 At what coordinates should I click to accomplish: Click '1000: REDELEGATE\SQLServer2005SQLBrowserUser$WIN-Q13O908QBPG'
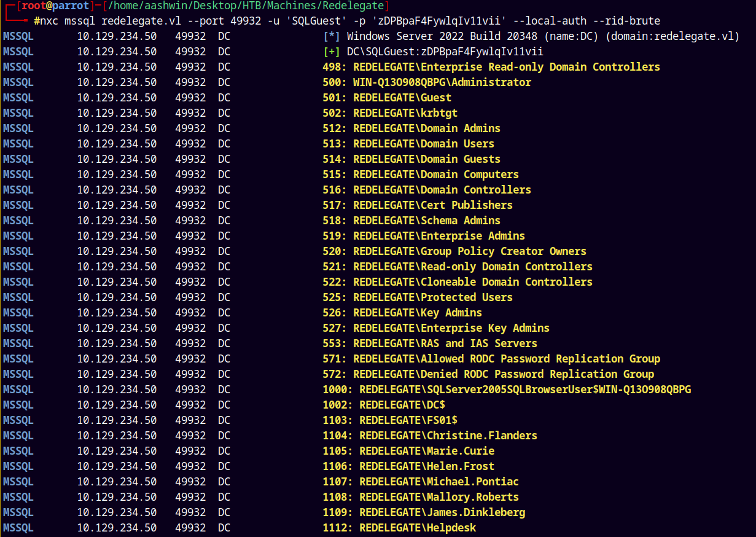(507, 390)
